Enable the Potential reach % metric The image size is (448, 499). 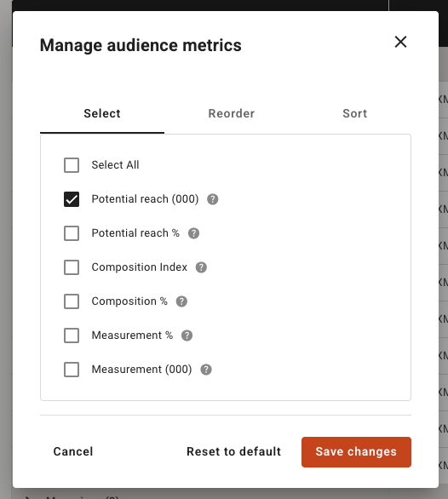72,233
